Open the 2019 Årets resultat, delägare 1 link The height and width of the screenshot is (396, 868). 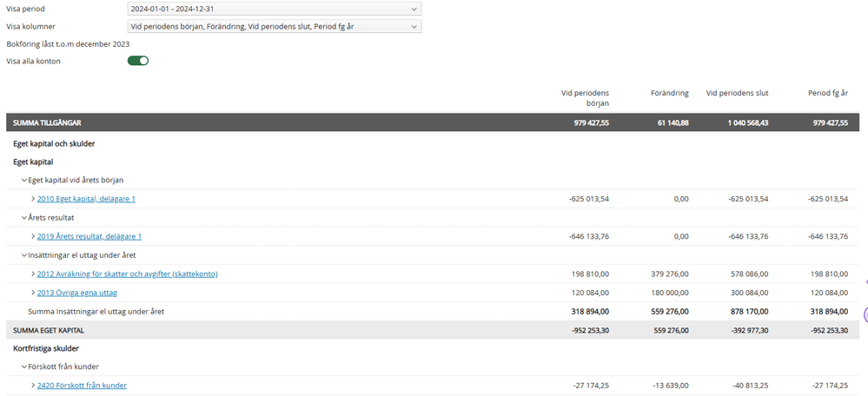coord(89,236)
